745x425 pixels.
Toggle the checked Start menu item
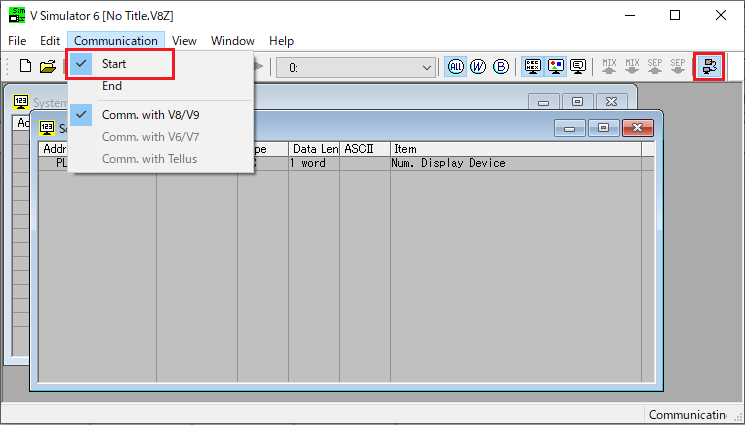tap(114, 64)
